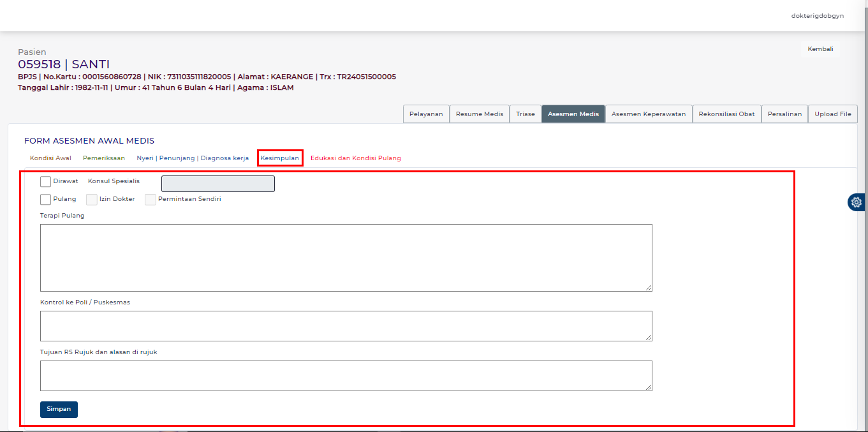The width and height of the screenshot is (868, 432).
Task: Switch to the Pelayanan tab
Action: 426,114
